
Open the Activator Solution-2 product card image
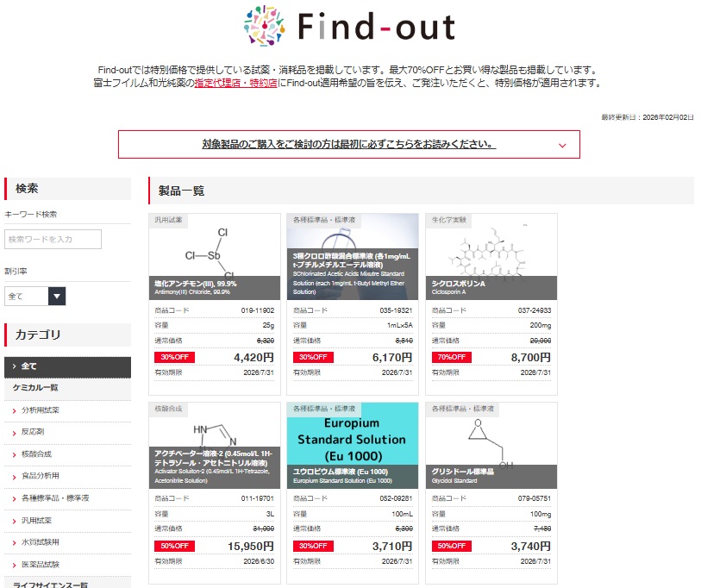click(x=215, y=438)
